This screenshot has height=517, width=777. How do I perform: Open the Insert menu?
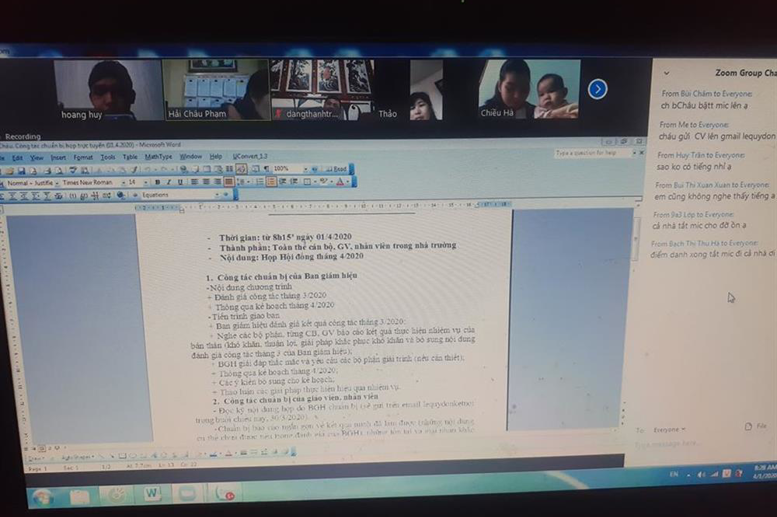(x=58, y=158)
